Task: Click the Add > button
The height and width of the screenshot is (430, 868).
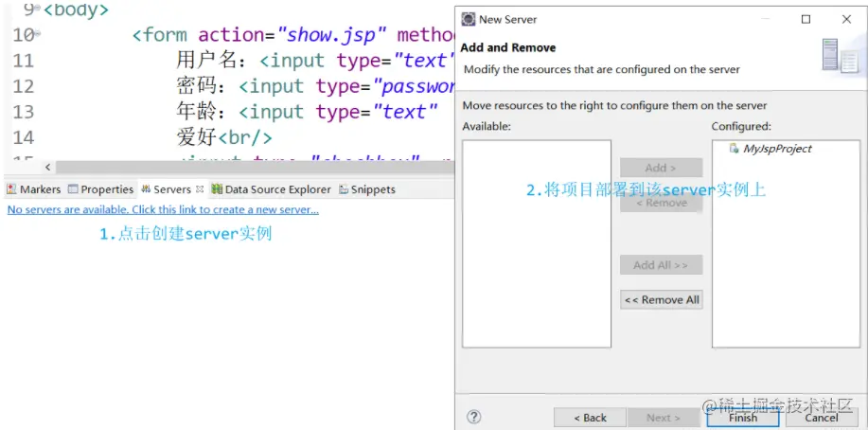Action: tap(661, 168)
